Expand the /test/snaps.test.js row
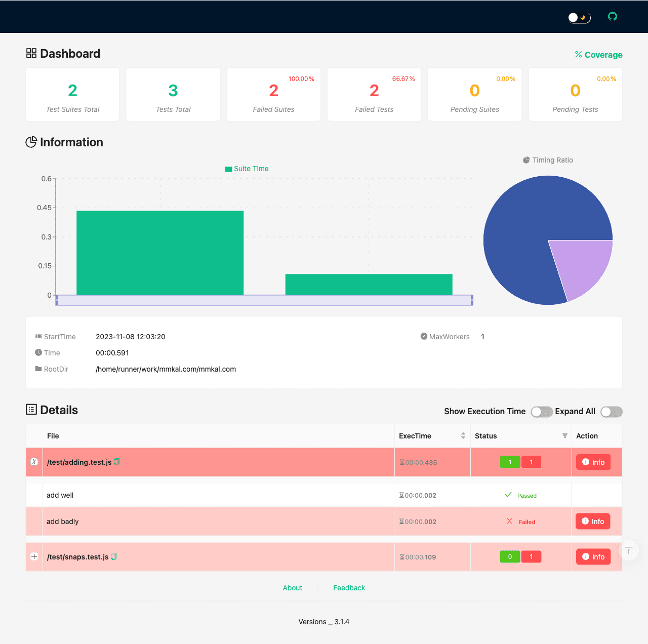Image resolution: width=648 pixels, height=644 pixels. click(x=34, y=556)
